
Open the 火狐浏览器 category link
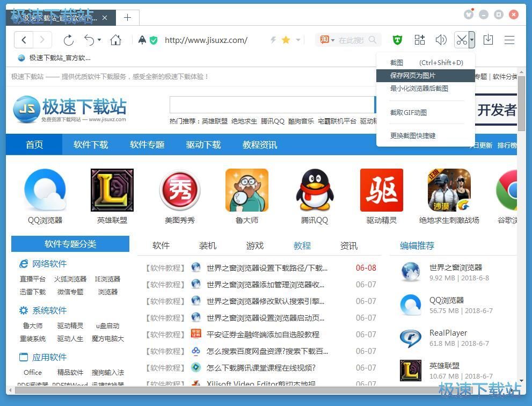(x=70, y=279)
